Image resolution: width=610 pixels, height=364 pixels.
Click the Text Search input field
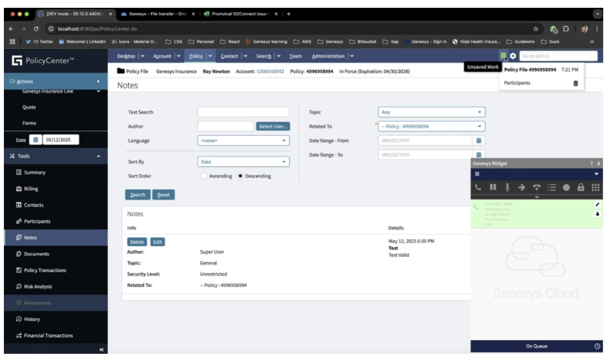243,112
